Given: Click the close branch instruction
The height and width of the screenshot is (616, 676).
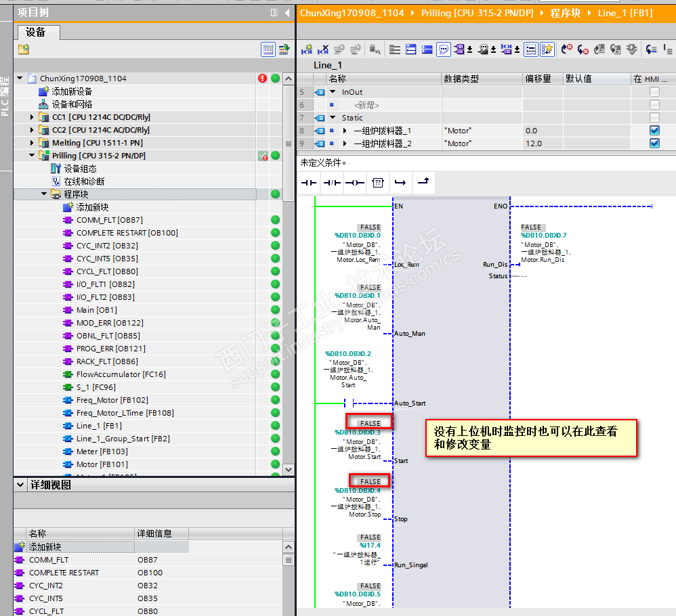Looking at the screenshot, I should [x=424, y=183].
